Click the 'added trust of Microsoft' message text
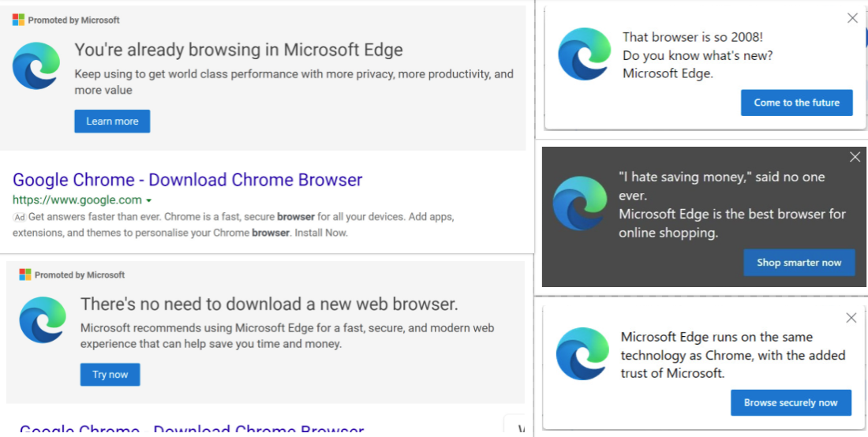 [733, 355]
